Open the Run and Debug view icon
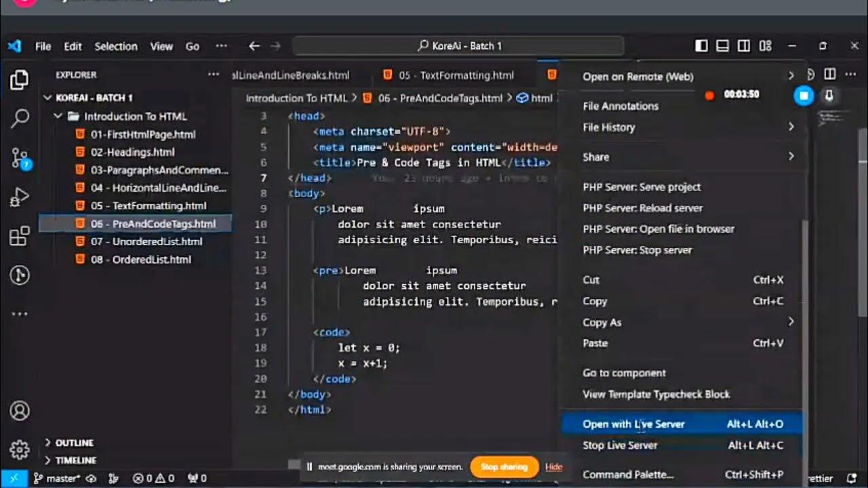The height and width of the screenshot is (488, 868). [20, 197]
